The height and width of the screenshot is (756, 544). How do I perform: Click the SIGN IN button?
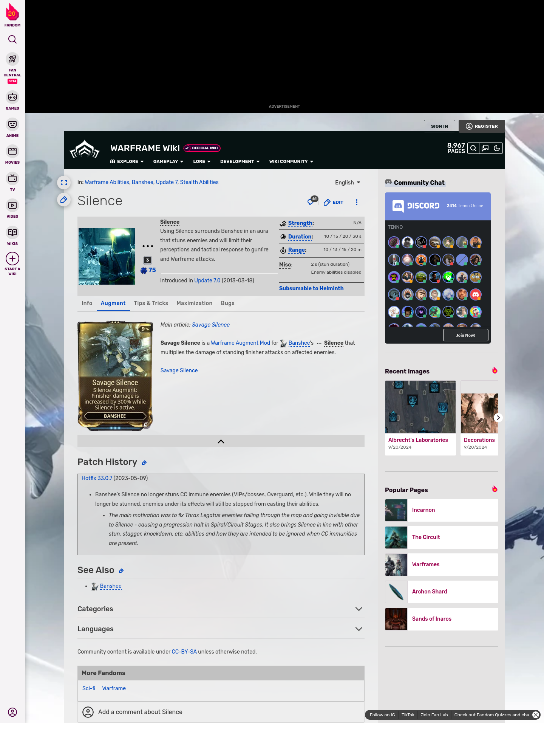pos(439,126)
